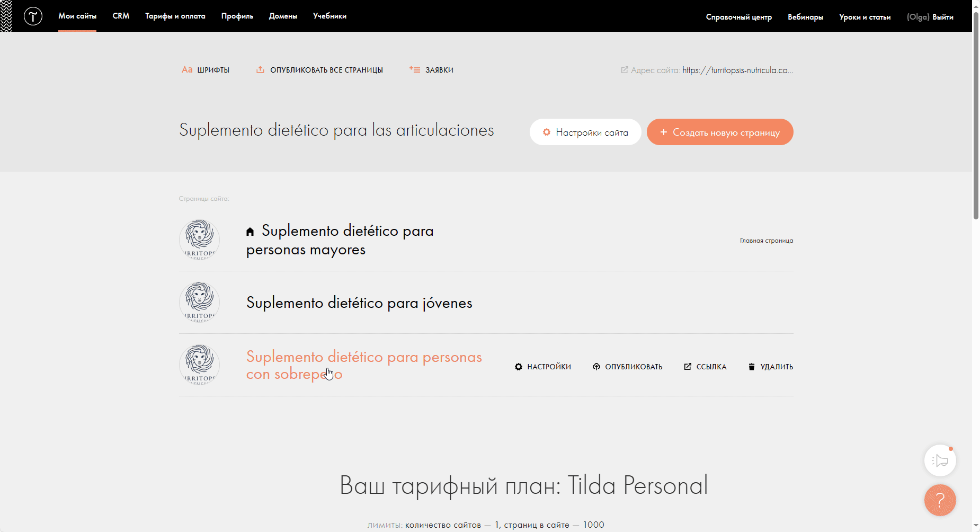Image resolution: width=980 pixels, height=532 pixels.
Task: Click the Настройки сайта button
Action: click(x=585, y=132)
